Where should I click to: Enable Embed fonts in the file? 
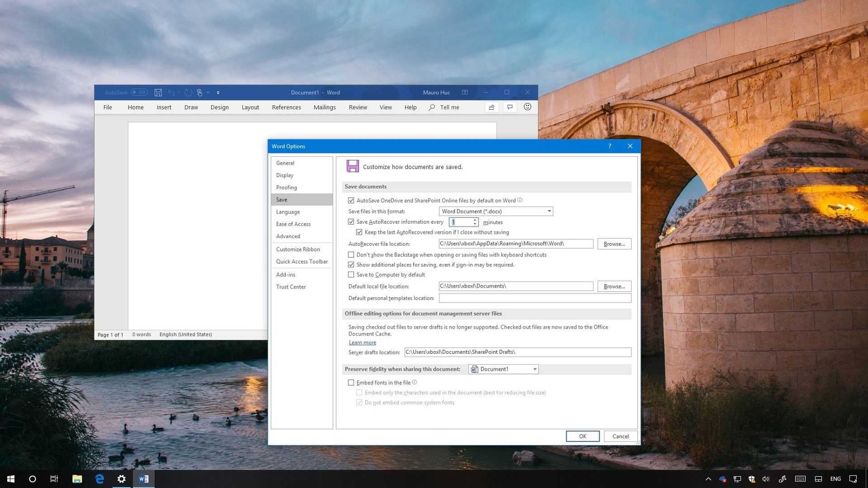(351, 382)
